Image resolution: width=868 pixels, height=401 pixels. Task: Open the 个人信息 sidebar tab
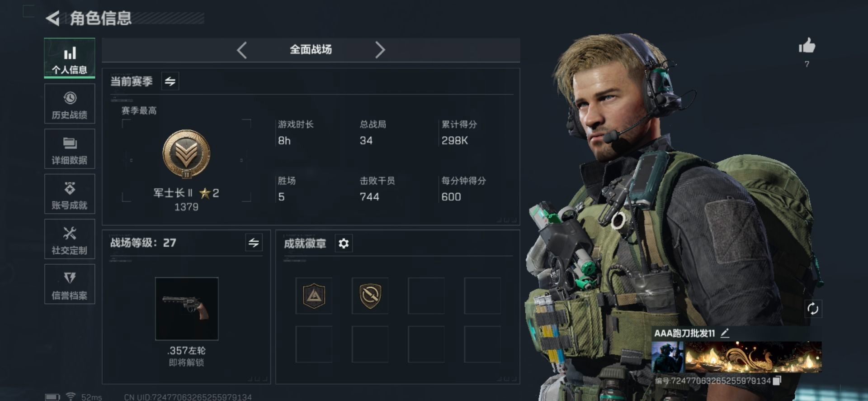(x=70, y=58)
